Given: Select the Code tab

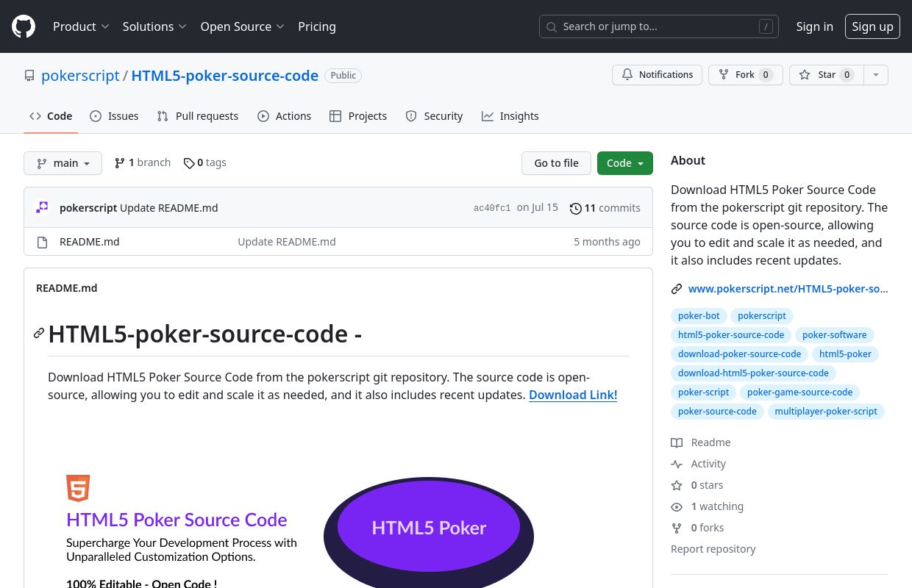Looking at the screenshot, I should [x=51, y=116].
